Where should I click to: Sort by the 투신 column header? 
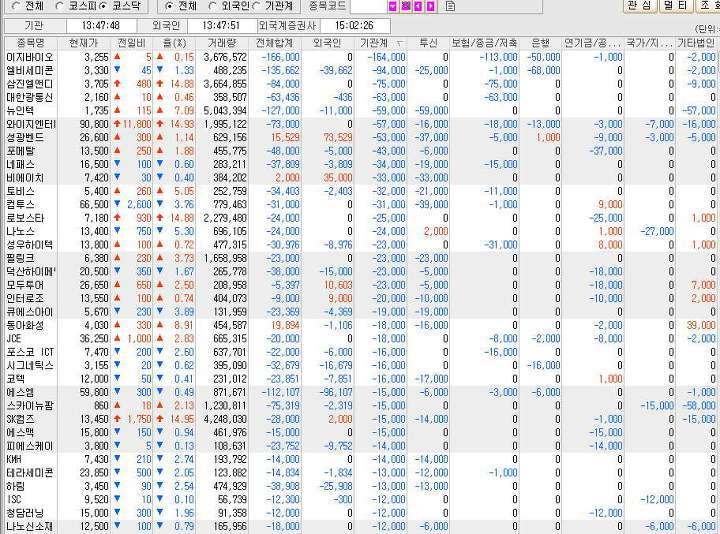point(428,43)
